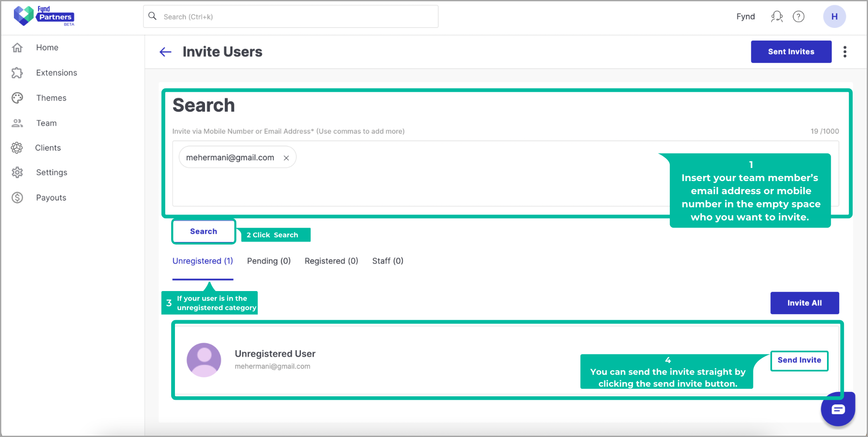Click the magnifier icon in search bar
This screenshot has height=437, width=868.
click(153, 16)
